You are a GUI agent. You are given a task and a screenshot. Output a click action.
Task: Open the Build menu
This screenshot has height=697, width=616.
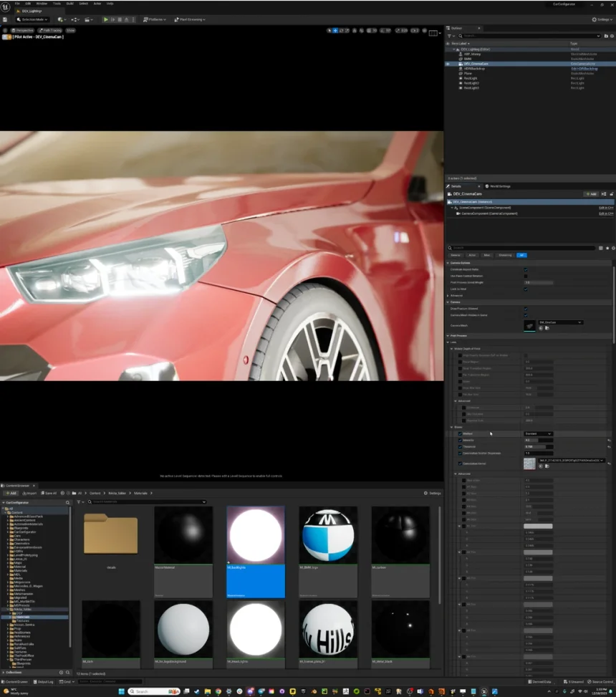[x=69, y=4]
